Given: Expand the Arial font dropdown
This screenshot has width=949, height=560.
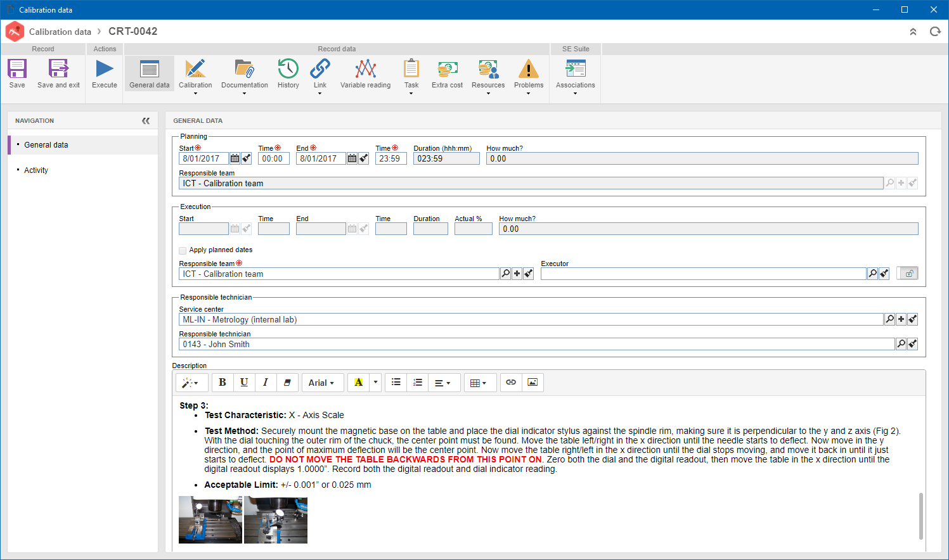Looking at the screenshot, I should coord(322,383).
